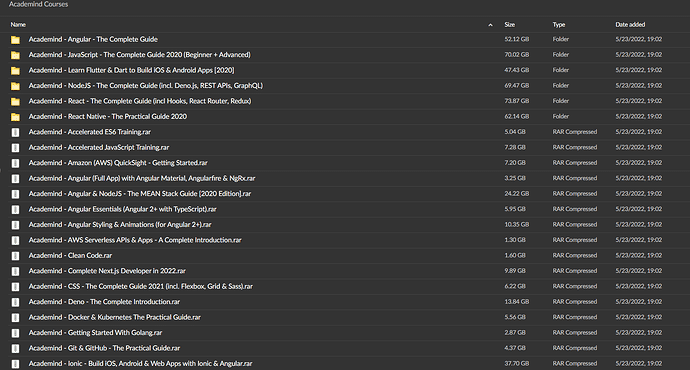Click archive icon for Accelerated JavaScript Training.rar

tap(15, 147)
